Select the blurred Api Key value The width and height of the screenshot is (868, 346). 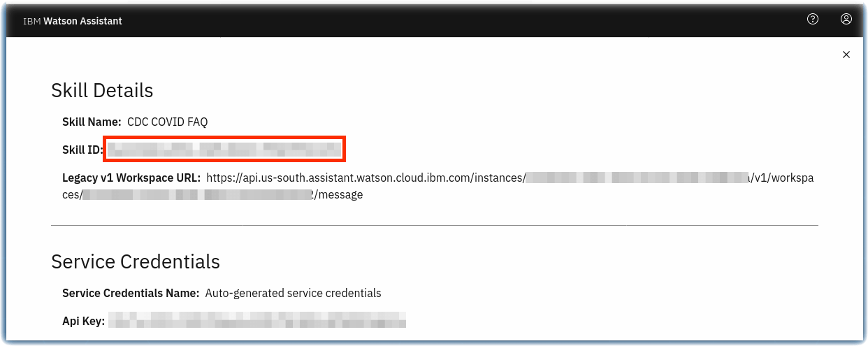point(257,321)
